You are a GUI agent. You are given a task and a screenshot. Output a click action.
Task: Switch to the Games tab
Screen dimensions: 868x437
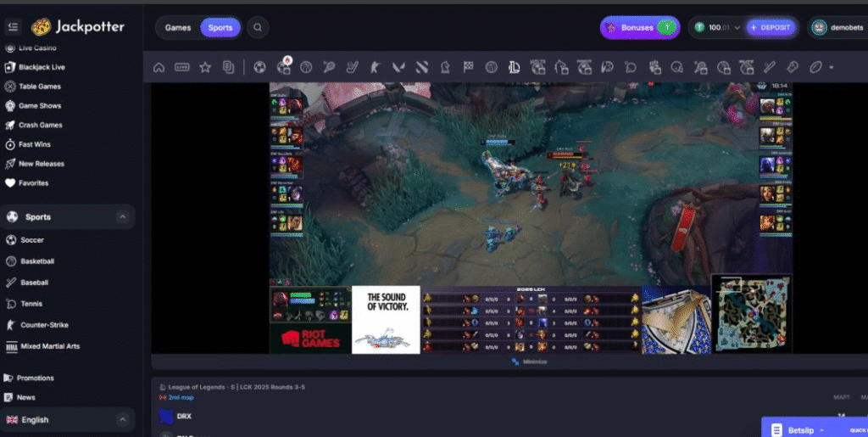tap(178, 28)
